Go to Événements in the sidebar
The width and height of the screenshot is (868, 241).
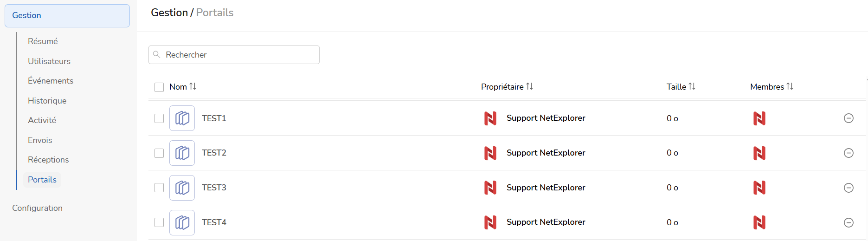click(51, 81)
